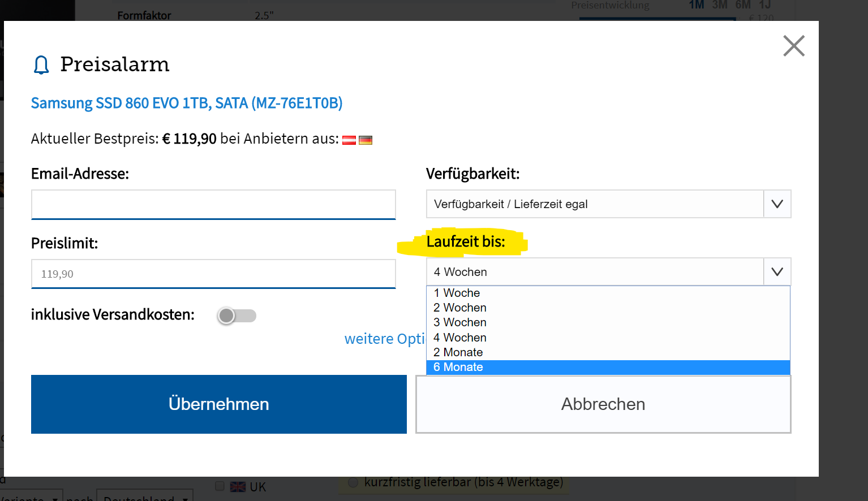868x501 pixels.
Task: Select 4 Wochen in the open list
Action: coord(608,338)
